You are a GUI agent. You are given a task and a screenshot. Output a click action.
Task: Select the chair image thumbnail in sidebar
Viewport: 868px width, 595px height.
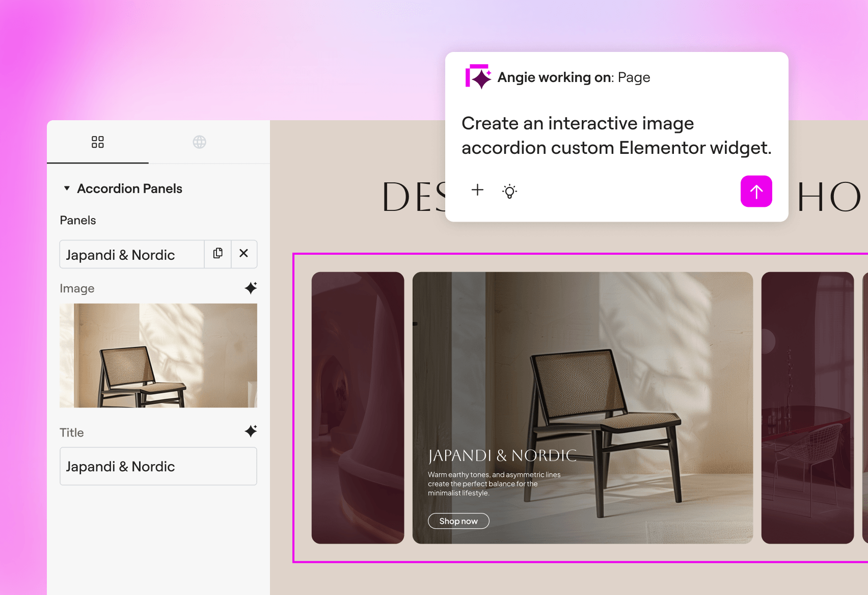158,356
